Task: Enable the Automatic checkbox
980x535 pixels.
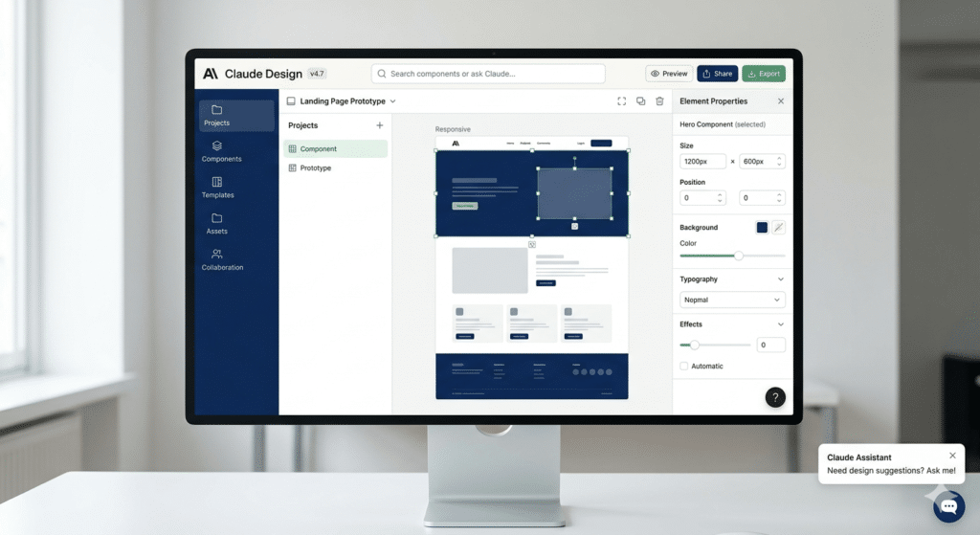Action: 683,367
